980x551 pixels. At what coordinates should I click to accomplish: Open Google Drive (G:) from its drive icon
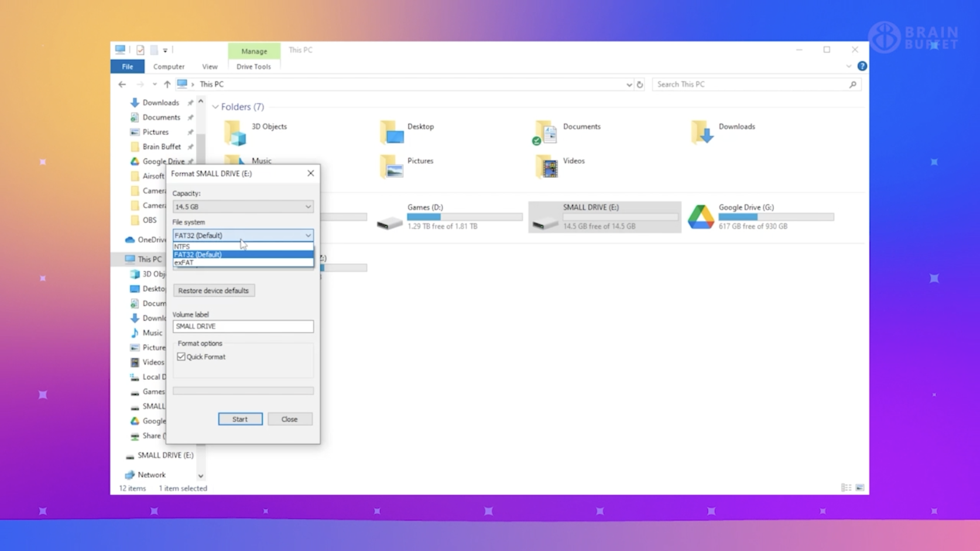701,216
